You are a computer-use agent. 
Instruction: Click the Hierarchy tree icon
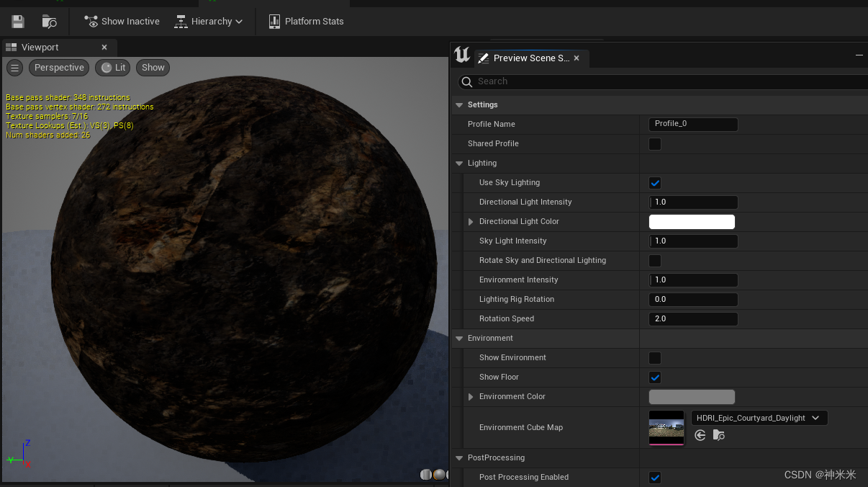pyautogui.click(x=181, y=22)
